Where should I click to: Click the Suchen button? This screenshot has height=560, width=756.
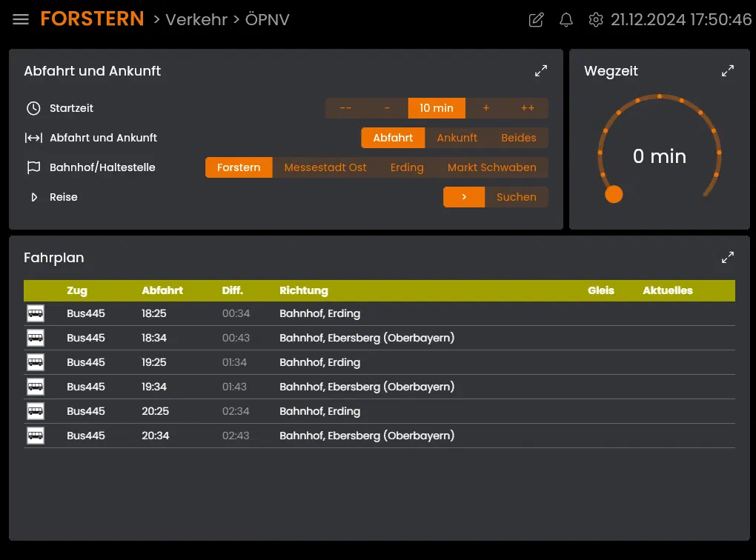517,197
